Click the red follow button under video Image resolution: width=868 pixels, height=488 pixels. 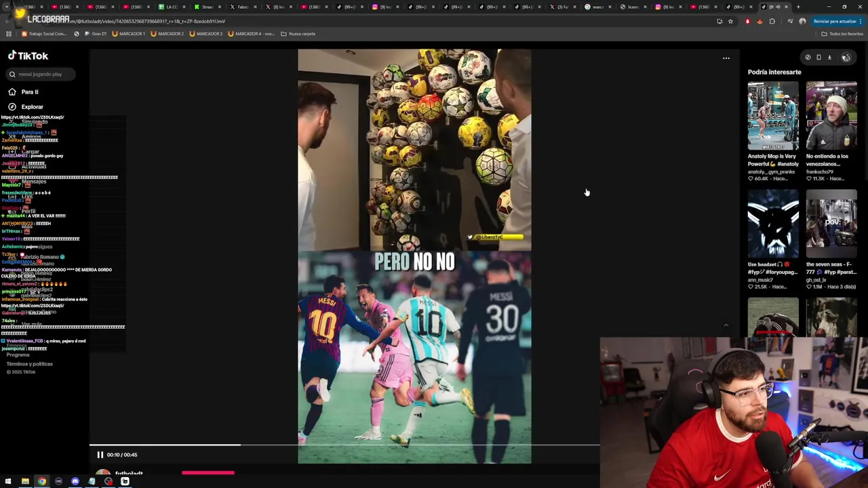click(x=208, y=473)
